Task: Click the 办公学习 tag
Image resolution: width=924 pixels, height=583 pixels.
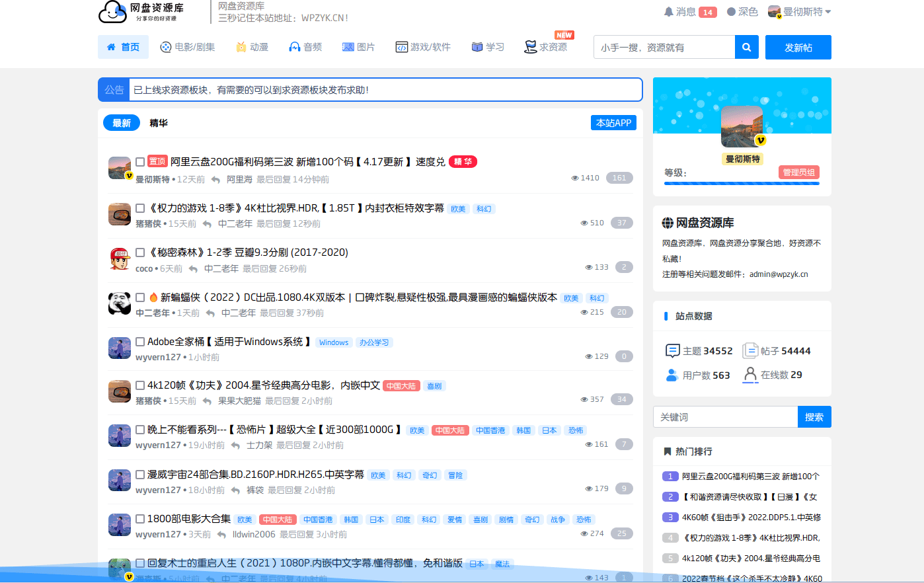Action: pyautogui.click(x=374, y=342)
